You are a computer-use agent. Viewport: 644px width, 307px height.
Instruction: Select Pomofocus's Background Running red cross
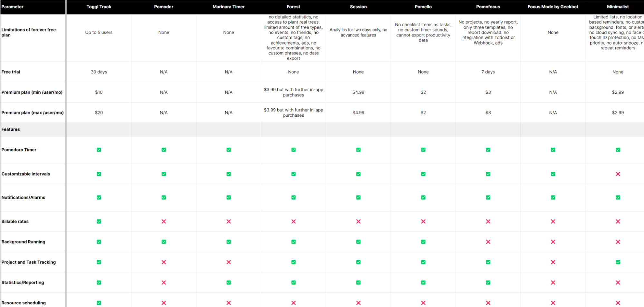[x=488, y=242]
